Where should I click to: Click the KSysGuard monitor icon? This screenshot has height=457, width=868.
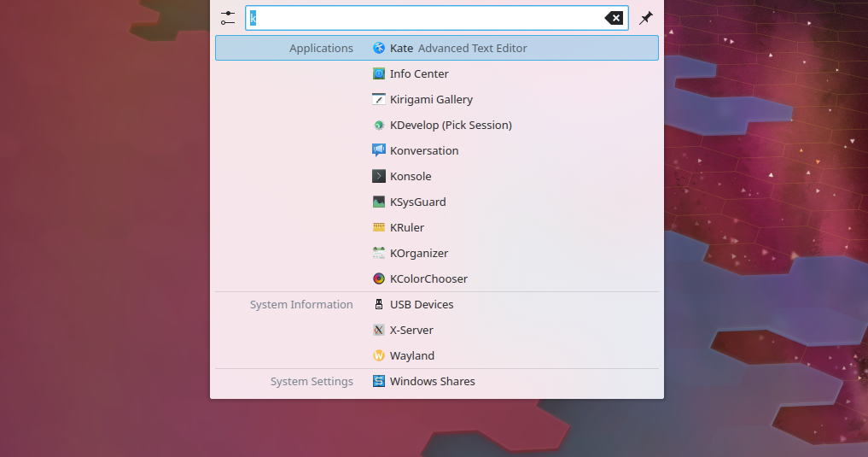tap(379, 202)
